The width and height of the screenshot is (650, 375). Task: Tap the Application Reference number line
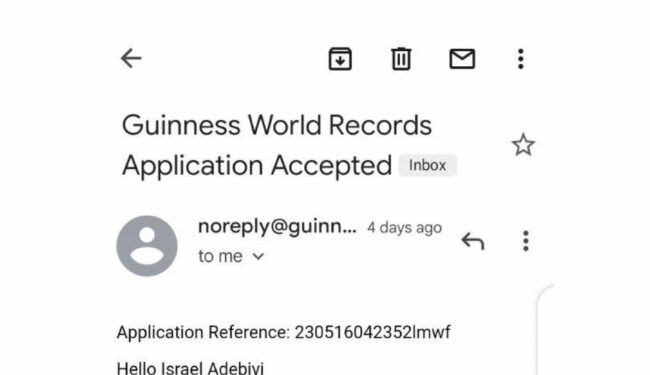[x=284, y=332]
